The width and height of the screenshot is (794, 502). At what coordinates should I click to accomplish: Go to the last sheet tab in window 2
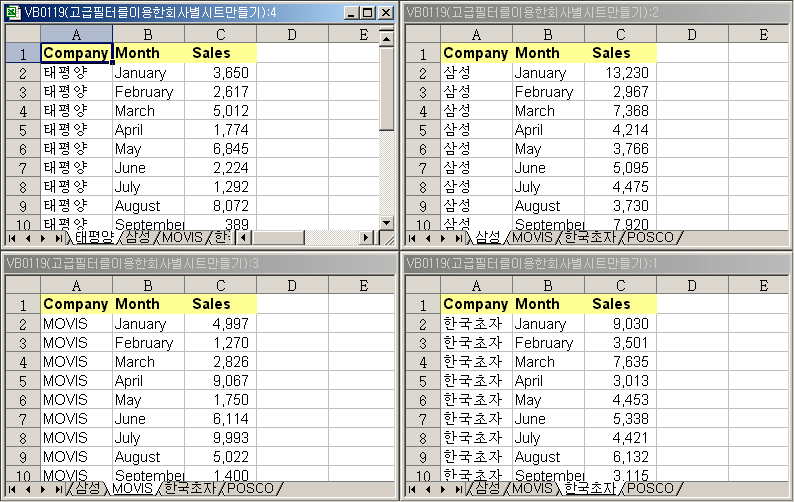(x=459, y=238)
